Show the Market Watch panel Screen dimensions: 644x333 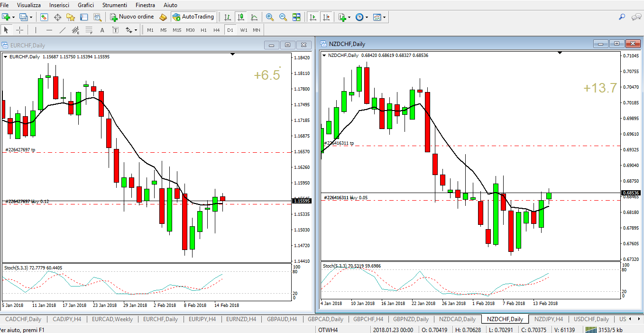(44, 17)
